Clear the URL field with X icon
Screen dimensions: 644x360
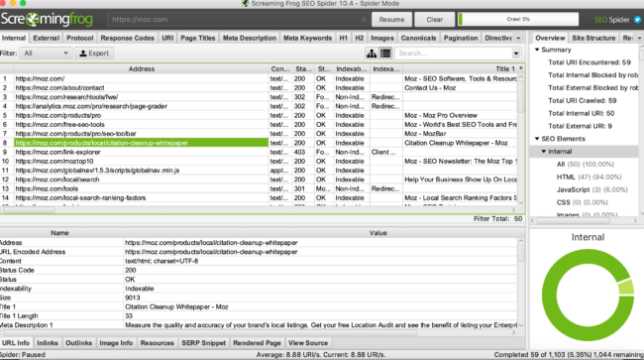pos(364,19)
